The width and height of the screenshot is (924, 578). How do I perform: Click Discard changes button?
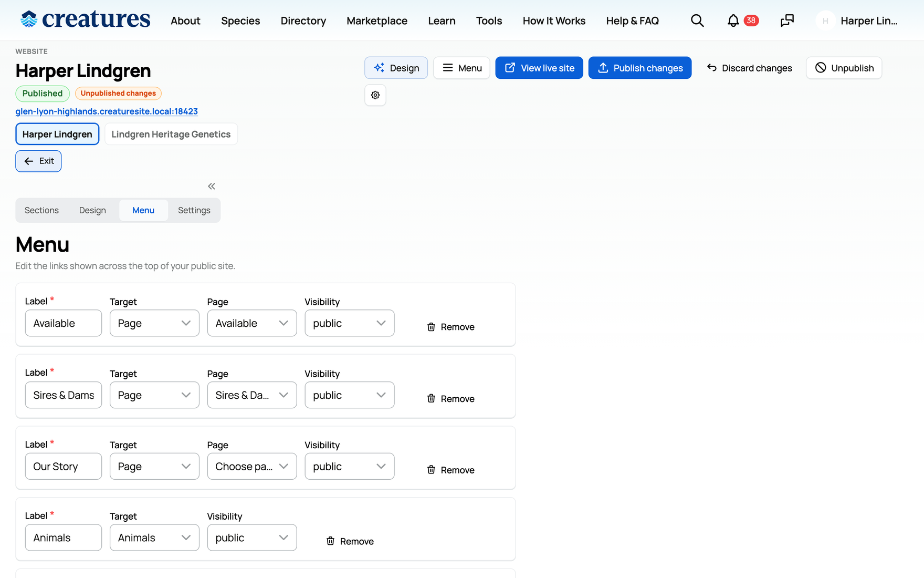coord(749,68)
